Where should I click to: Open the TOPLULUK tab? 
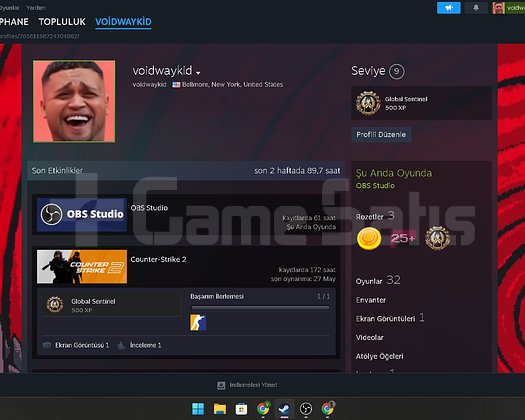62,22
